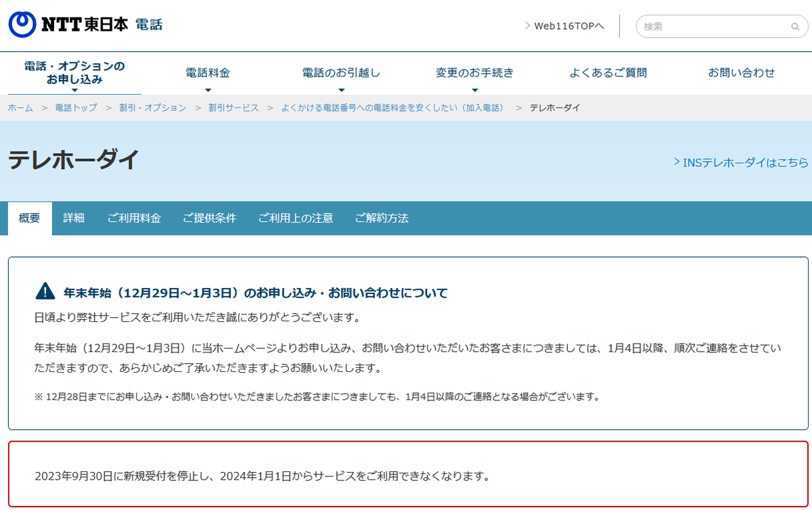The height and width of the screenshot is (510, 812).
Task: Click the テレホーダイ page heading
Action: tap(74, 160)
